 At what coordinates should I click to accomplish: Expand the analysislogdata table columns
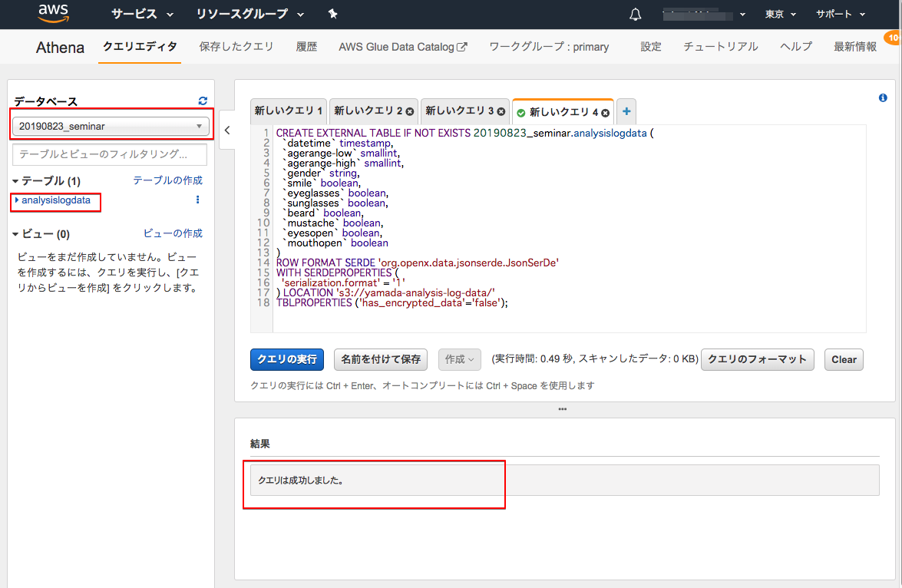[x=17, y=200]
